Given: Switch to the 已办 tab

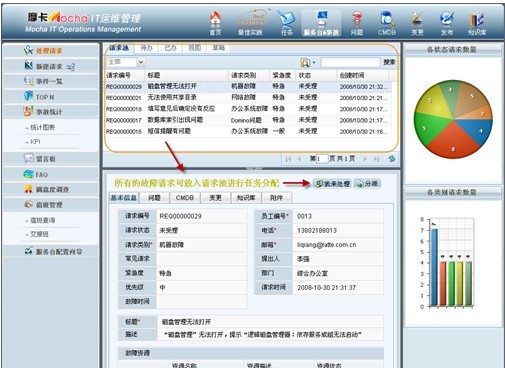Looking at the screenshot, I should [170, 48].
